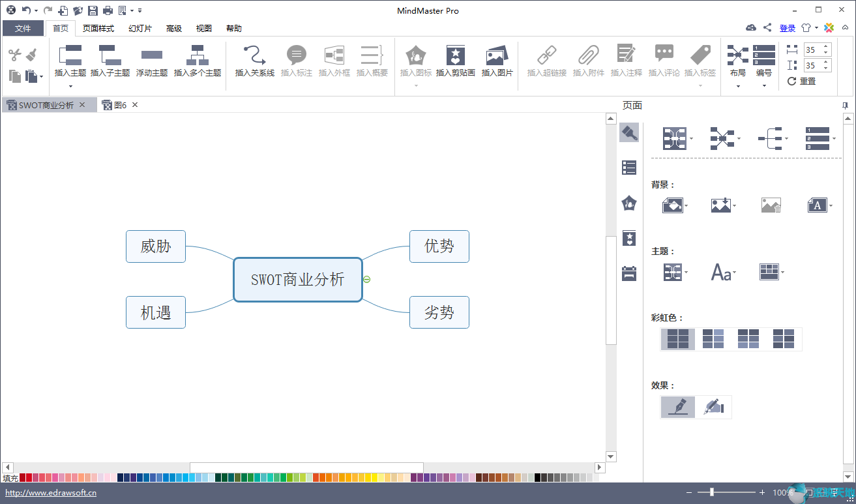Image resolution: width=856 pixels, height=504 pixels.
Task: Click the new document icon
Action: point(63,10)
